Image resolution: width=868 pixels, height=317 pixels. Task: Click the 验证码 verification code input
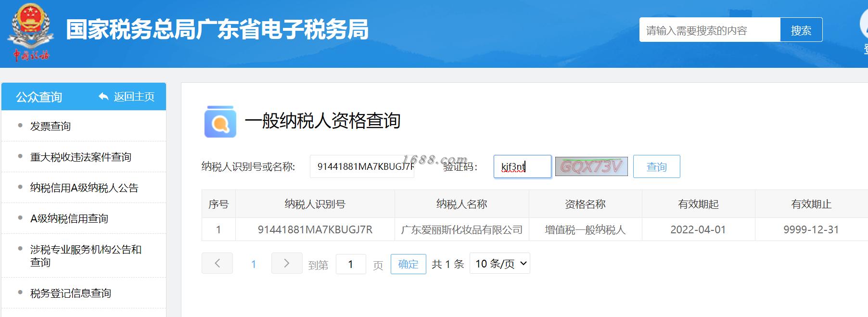point(523,166)
